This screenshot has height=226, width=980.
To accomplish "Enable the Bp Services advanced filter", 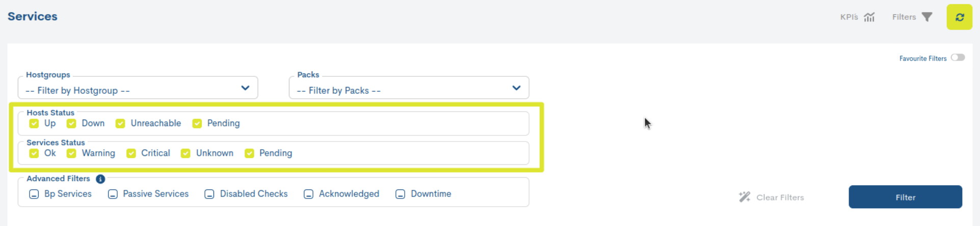I will [x=34, y=194].
